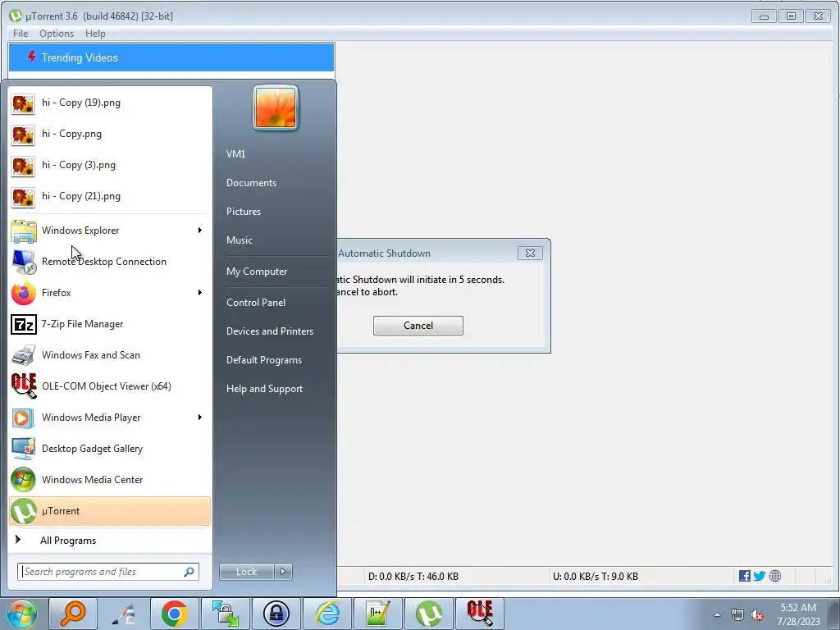The width and height of the screenshot is (840, 630).
Task: Open µTorrent Options menu
Action: click(57, 33)
